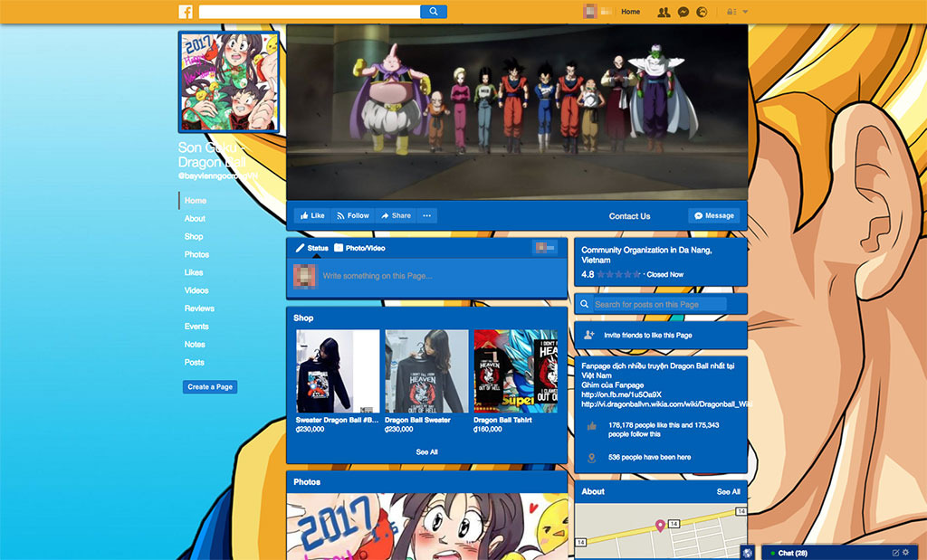Viewport: 927px width, 560px height.
Task: Open the Events item in page sidebar
Action: (x=196, y=327)
